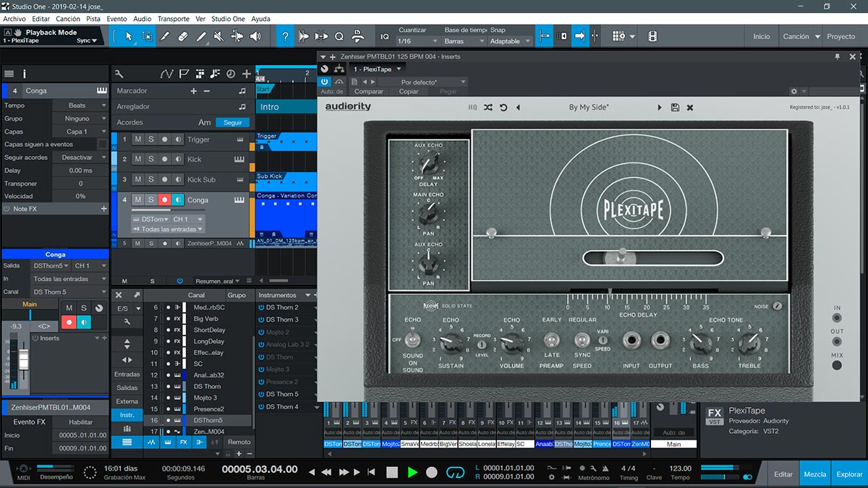
Task: Click the undo arrow in PlexiTape header
Action: (503, 108)
